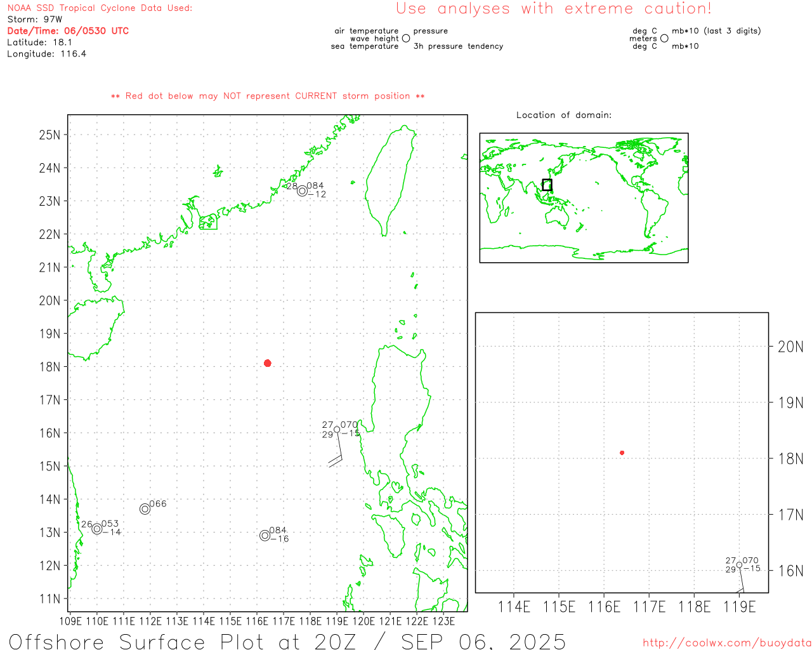Click the 'wave height' legend label
The height and width of the screenshot is (650, 812).
click(x=374, y=39)
